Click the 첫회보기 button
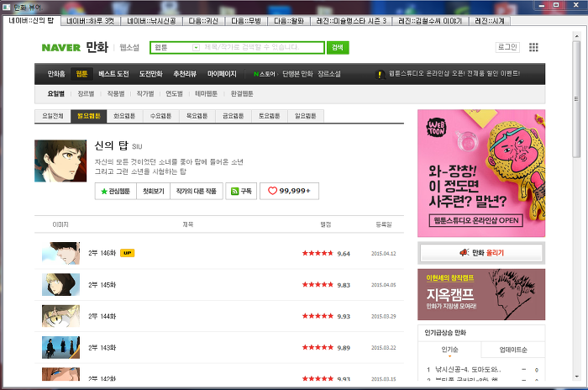588x390 pixels. 154,191
